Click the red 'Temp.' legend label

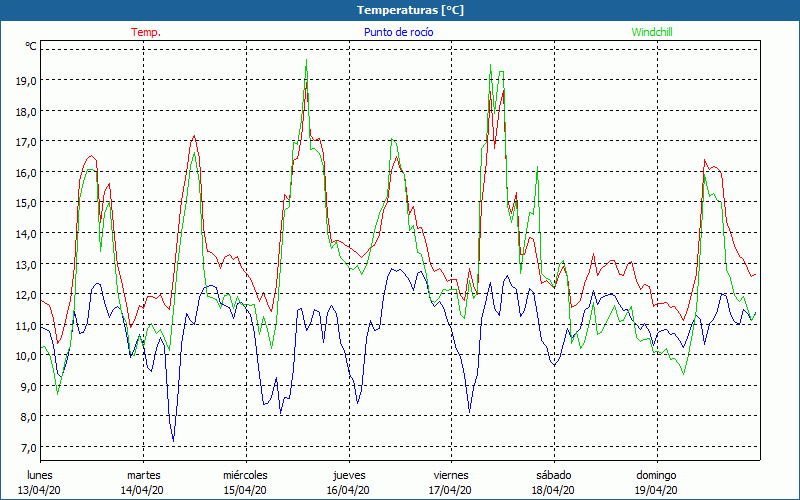[x=146, y=32]
